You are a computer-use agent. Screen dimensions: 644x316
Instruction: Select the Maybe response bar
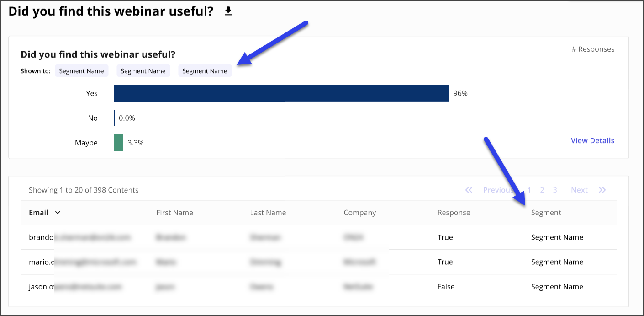(x=119, y=143)
